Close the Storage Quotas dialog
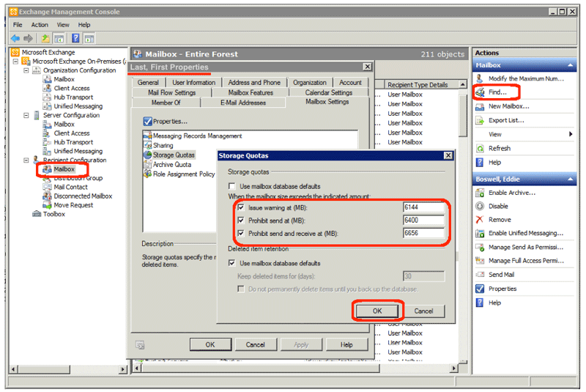586x392 pixels. click(x=448, y=155)
